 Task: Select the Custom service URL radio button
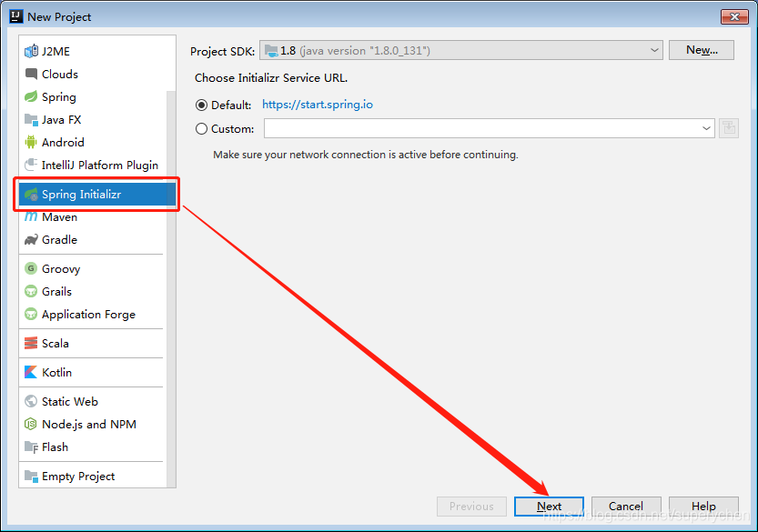tap(202, 128)
